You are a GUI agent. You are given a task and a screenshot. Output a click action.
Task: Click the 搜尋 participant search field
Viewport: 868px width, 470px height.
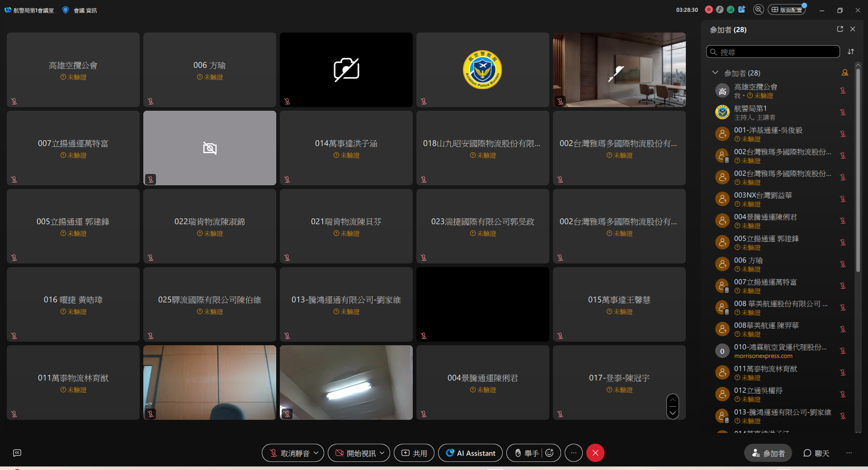773,52
